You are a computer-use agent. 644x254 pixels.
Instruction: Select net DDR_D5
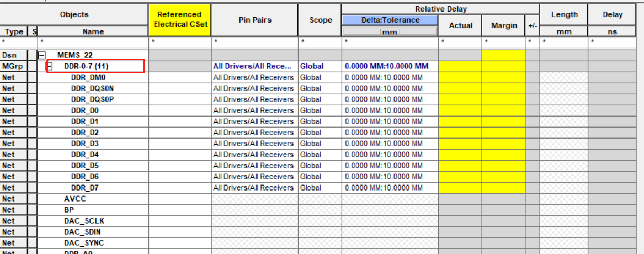[84, 166]
